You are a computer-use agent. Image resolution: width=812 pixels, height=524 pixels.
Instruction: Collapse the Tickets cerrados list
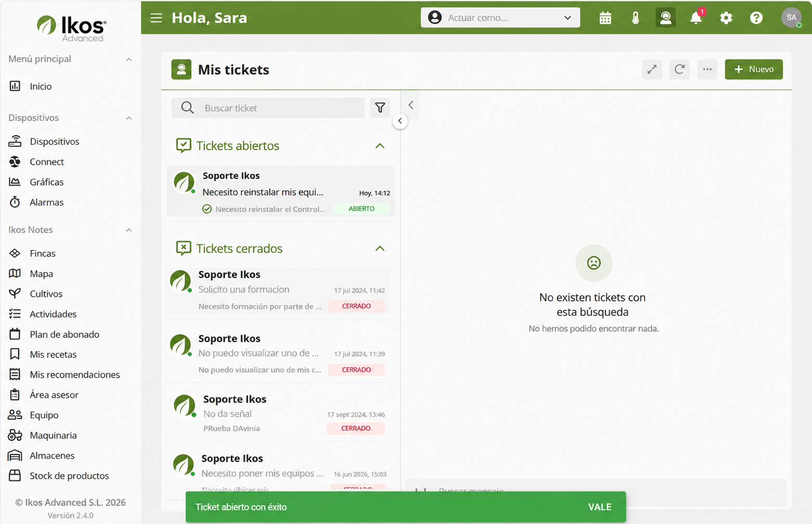[x=380, y=249]
